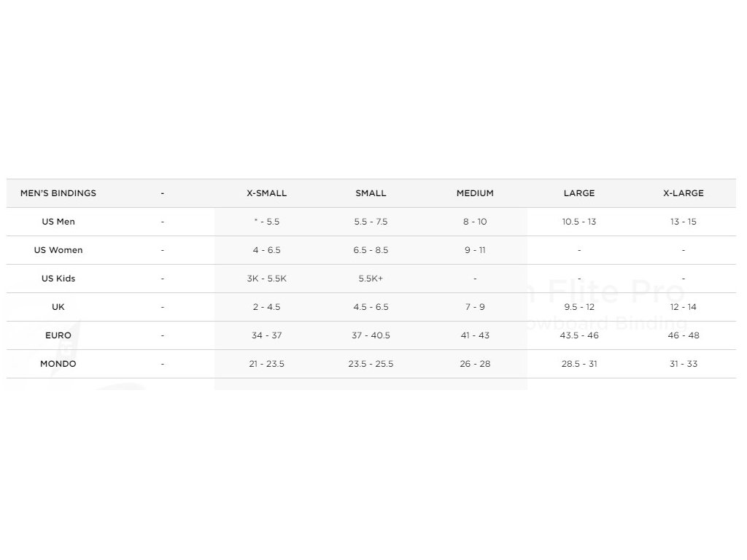The height and width of the screenshot is (560, 747).
Task: Click the MONDO row label
Action: (x=58, y=364)
